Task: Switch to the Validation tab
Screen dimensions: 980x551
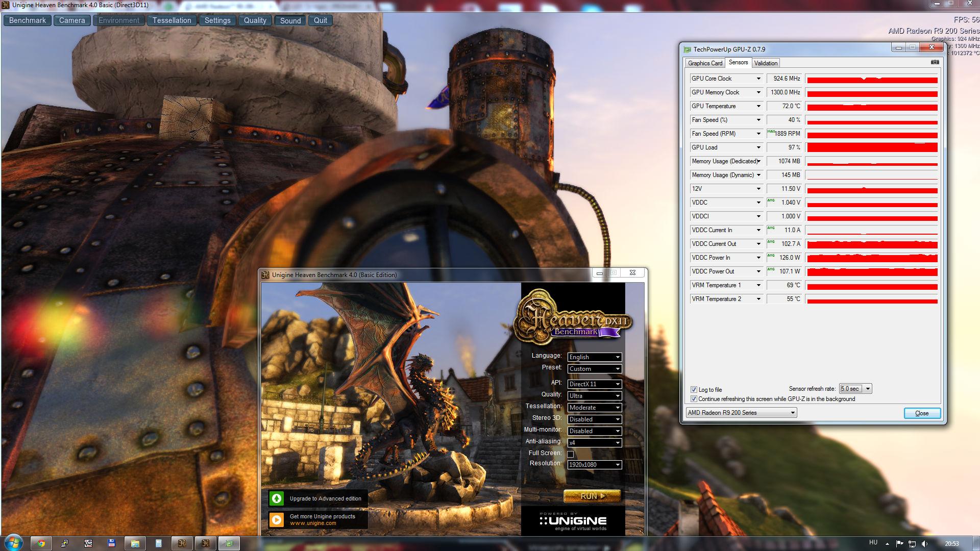Action: pyautogui.click(x=766, y=63)
